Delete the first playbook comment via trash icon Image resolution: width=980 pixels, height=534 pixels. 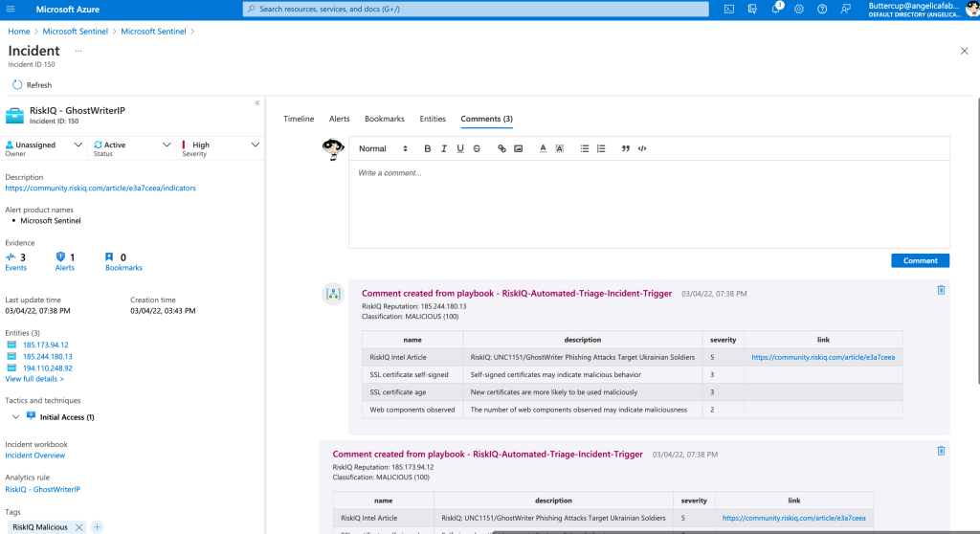pos(941,290)
